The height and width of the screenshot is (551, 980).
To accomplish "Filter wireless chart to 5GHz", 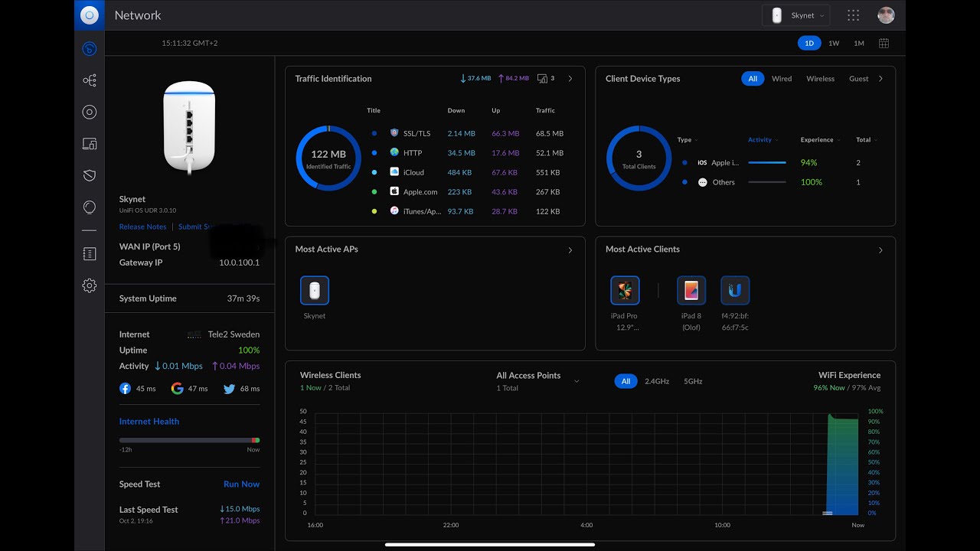I will [x=693, y=381].
